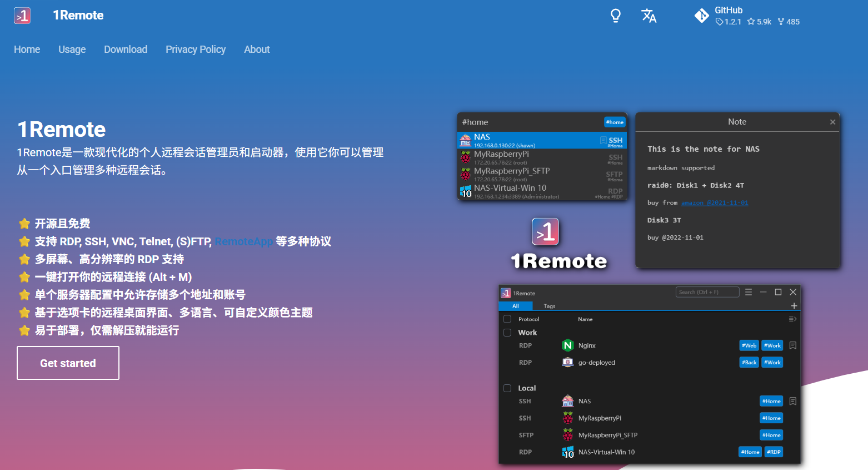Click the 1Remote window title icon
This screenshot has height=470, width=868.
pyautogui.click(x=506, y=293)
